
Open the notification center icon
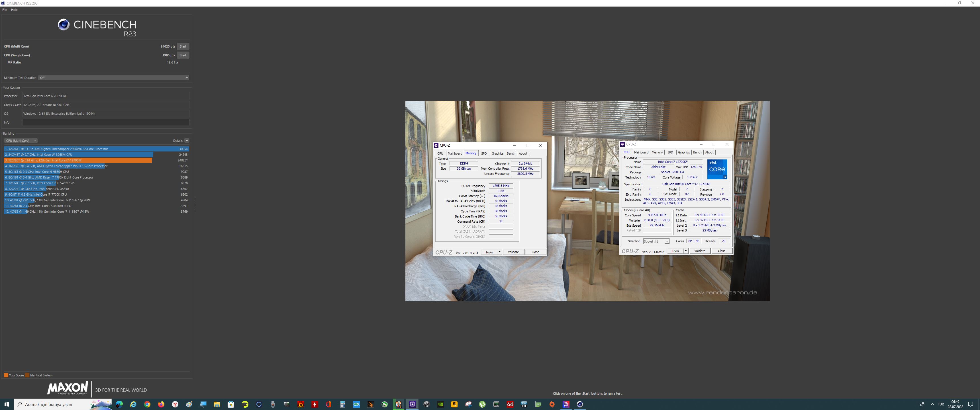click(x=971, y=404)
